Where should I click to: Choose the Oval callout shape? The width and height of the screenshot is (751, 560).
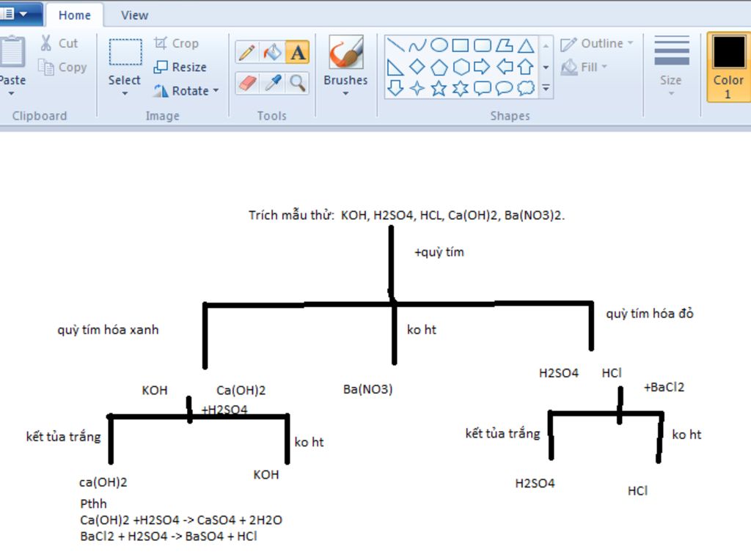pyautogui.click(x=504, y=88)
